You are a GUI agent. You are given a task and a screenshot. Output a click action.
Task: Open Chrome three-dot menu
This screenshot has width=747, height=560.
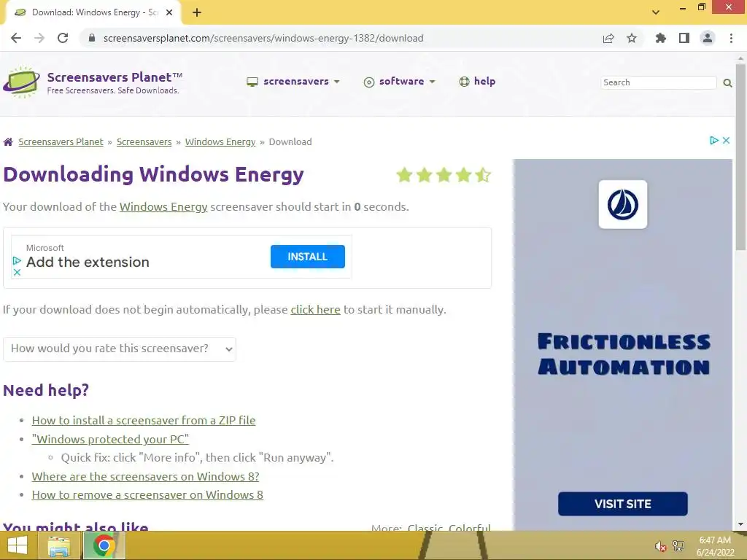coord(731,38)
